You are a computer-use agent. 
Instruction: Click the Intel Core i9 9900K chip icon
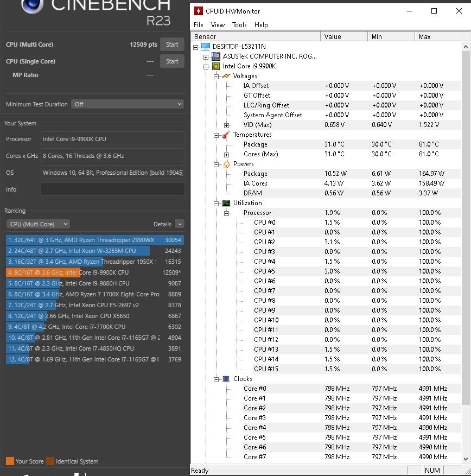point(216,66)
